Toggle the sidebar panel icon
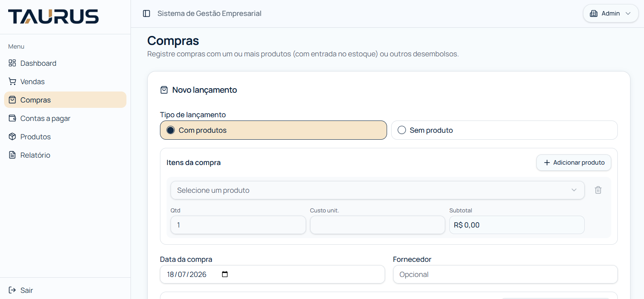 click(146, 13)
